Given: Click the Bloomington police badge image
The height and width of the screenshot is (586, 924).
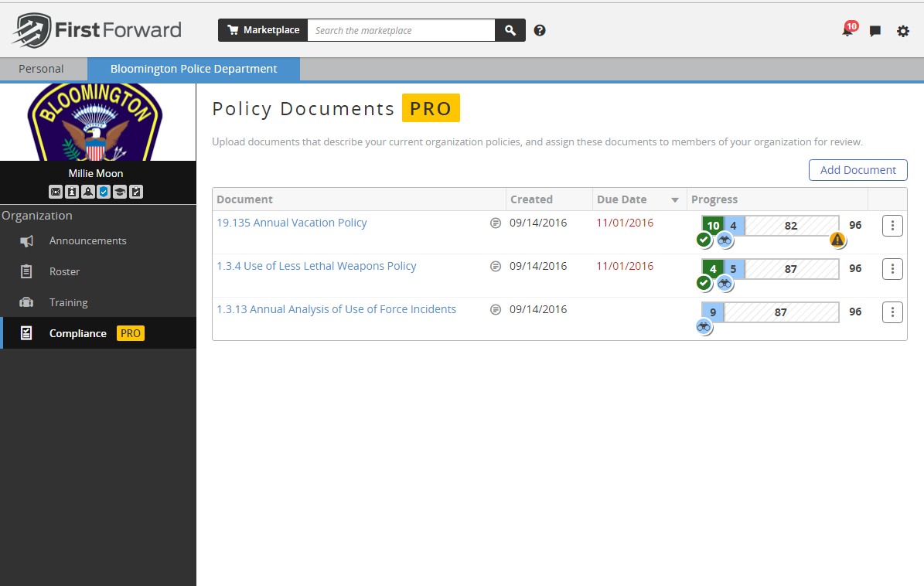Looking at the screenshot, I should (x=95, y=122).
